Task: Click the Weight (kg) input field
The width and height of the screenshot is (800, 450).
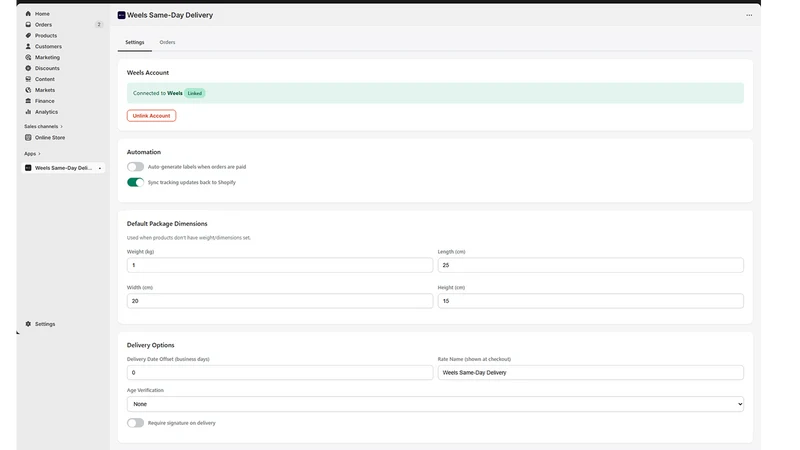Action: point(280,265)
